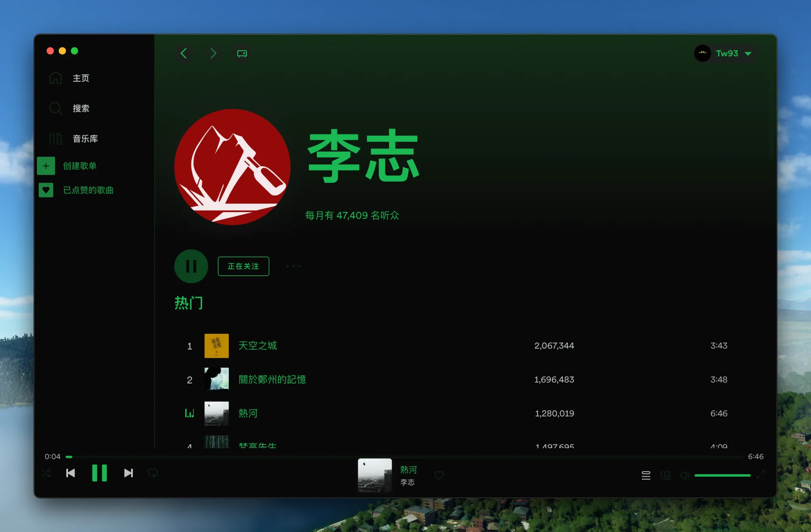This screenshot has width=811, height=532.
Task: Click 创建歌单 to create a playlist
Action: pyautogui.click(x=79, y=166)
